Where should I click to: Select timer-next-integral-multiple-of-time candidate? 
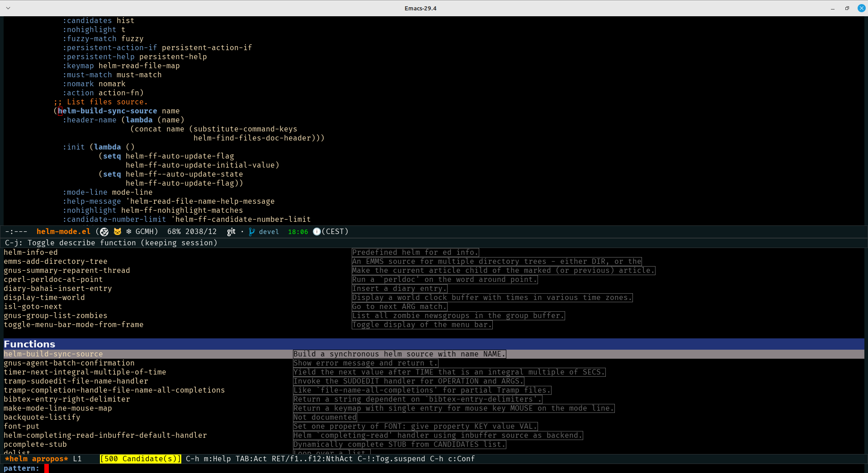(x=85, y=372)
